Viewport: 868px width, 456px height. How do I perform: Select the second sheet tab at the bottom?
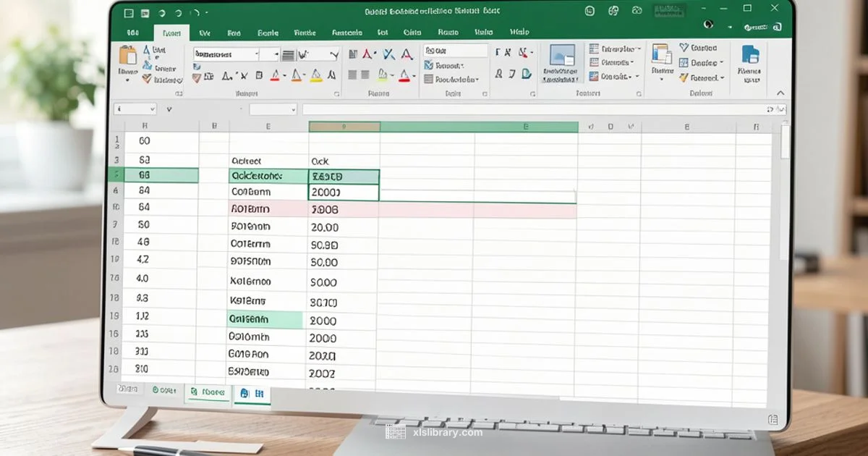207,391
